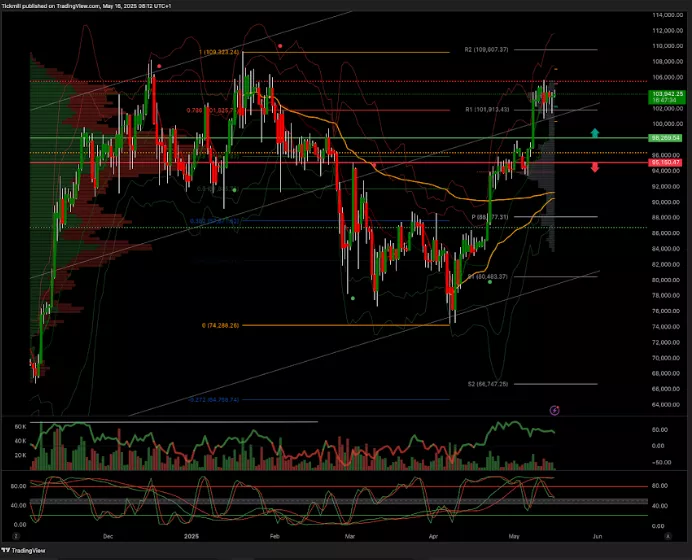
Task: Click the purple lightning event icon
Action: [555, 410]
